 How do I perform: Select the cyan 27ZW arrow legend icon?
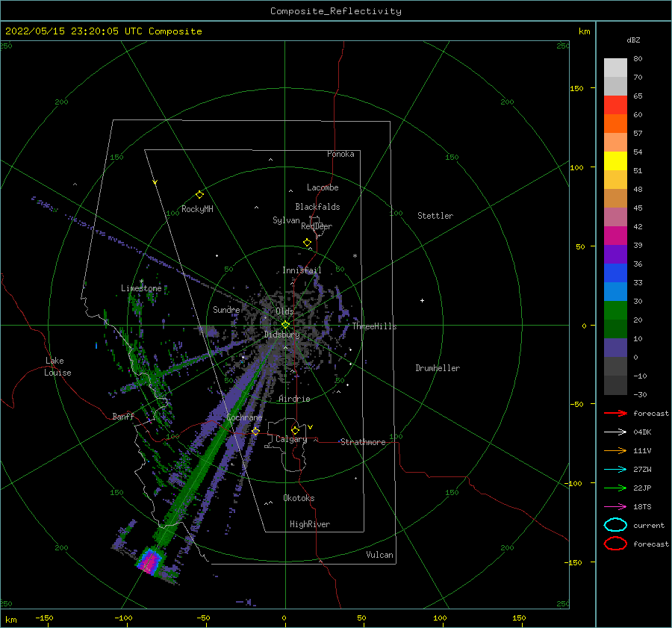click(x=615, y=470)
